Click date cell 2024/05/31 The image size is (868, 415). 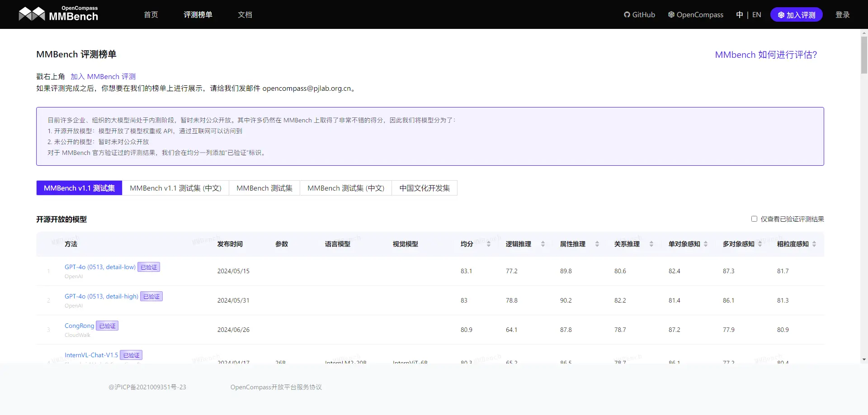(233, 300)
